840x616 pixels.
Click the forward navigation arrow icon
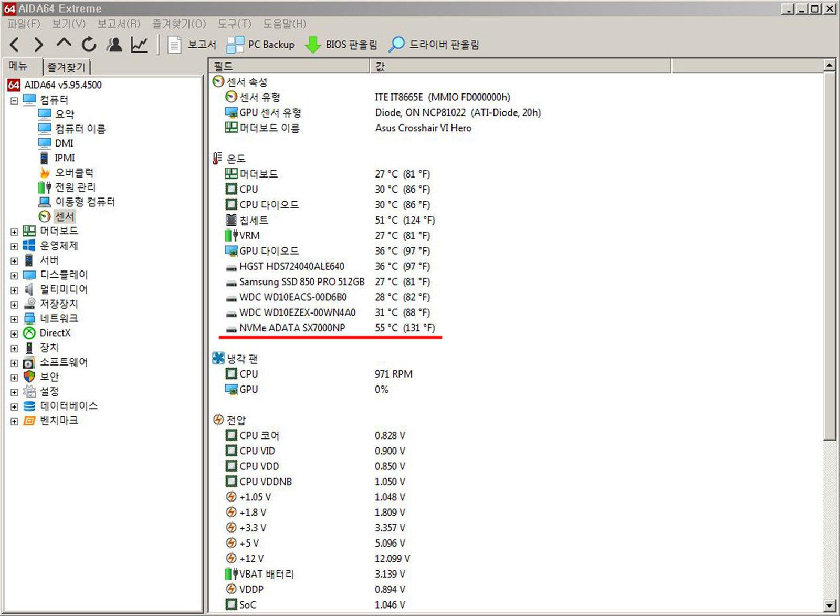(x=37, y=44)
